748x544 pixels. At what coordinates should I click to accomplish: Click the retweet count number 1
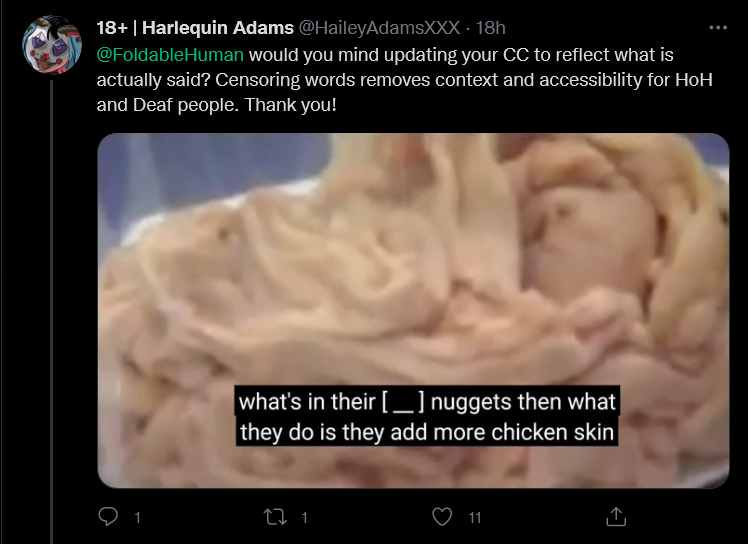[304, 517]
